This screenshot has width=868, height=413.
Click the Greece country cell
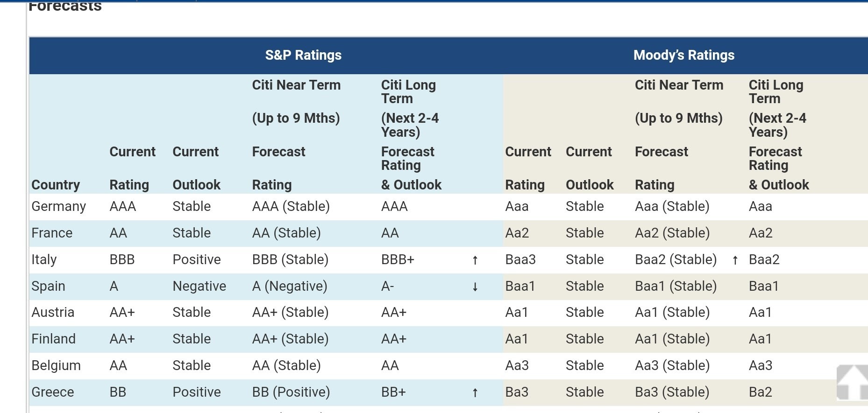53,392
